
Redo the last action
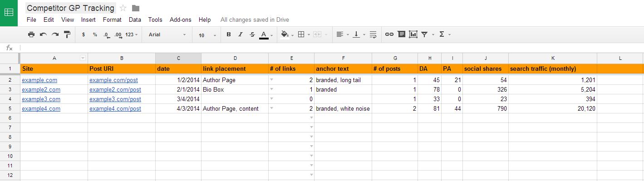pos(55,34)
